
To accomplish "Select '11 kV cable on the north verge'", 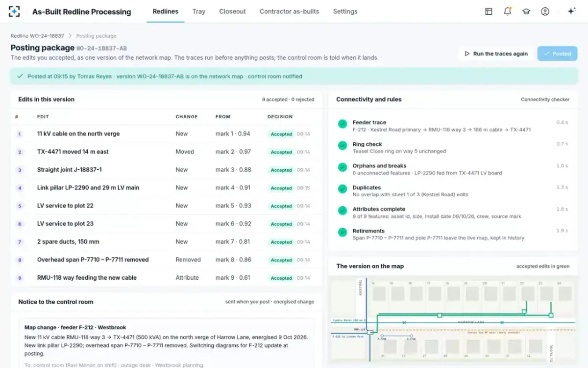I will (78, 134).
